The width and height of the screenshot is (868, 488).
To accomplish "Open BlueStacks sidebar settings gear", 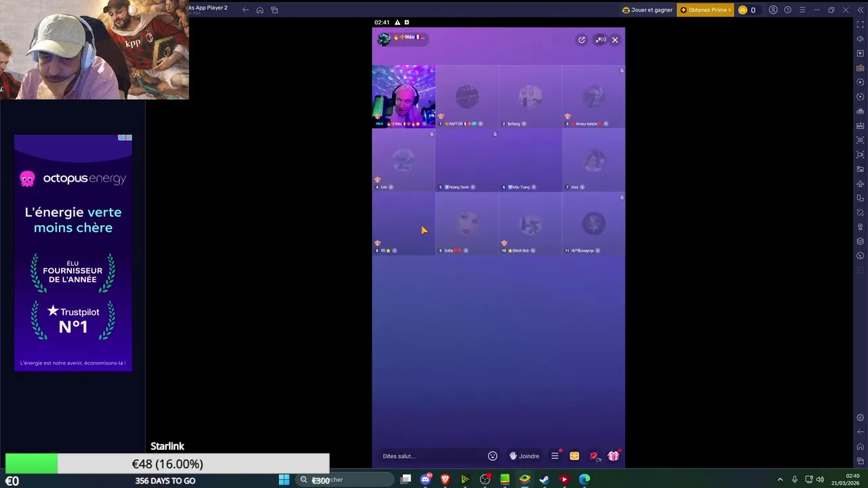I will pyautogui.click(x=861, y=418).
